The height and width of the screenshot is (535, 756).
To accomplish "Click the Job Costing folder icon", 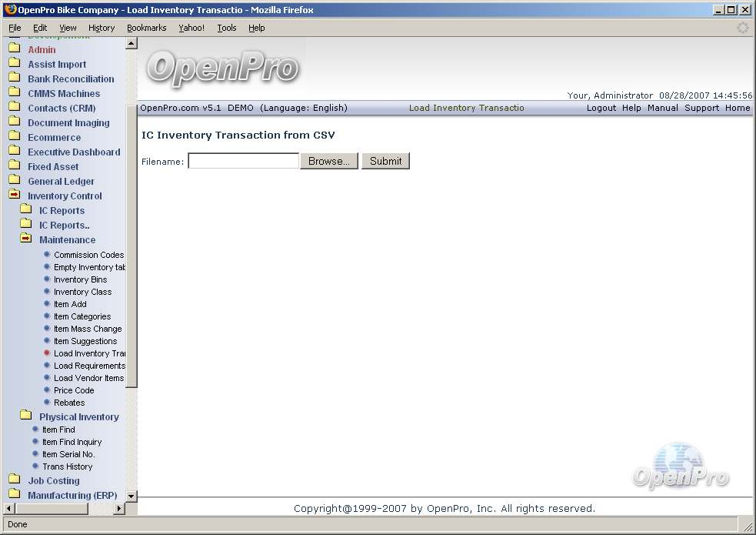I will [x=14, y=480].
